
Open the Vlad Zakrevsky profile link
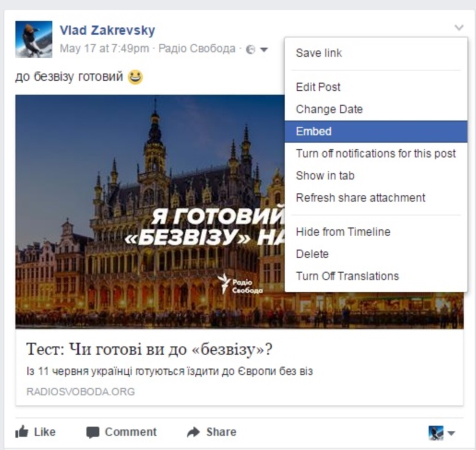pyautogui.click(x=107, y=30)
